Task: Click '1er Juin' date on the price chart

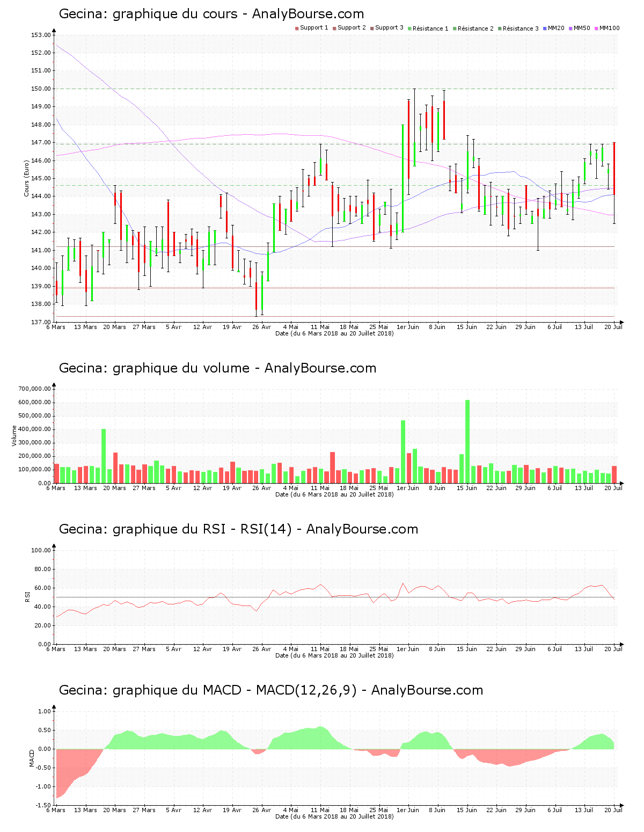Action: (x=408, y=327)
